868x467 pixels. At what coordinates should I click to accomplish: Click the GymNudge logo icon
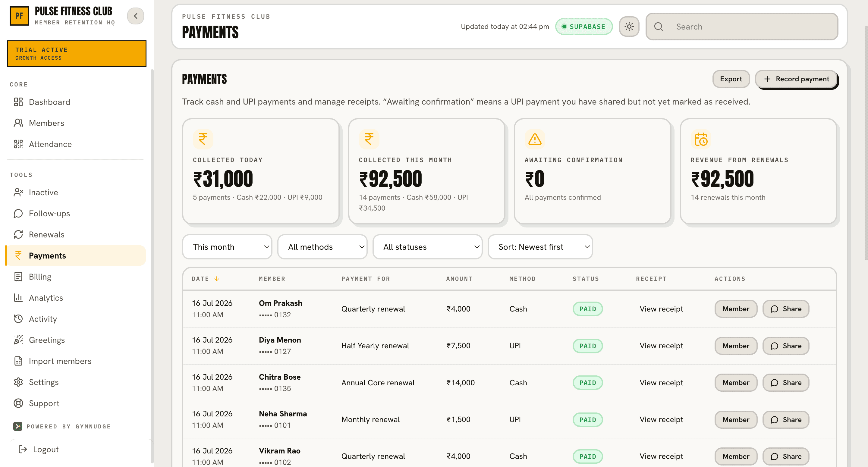pyautogui.click(x=17, y=426)
